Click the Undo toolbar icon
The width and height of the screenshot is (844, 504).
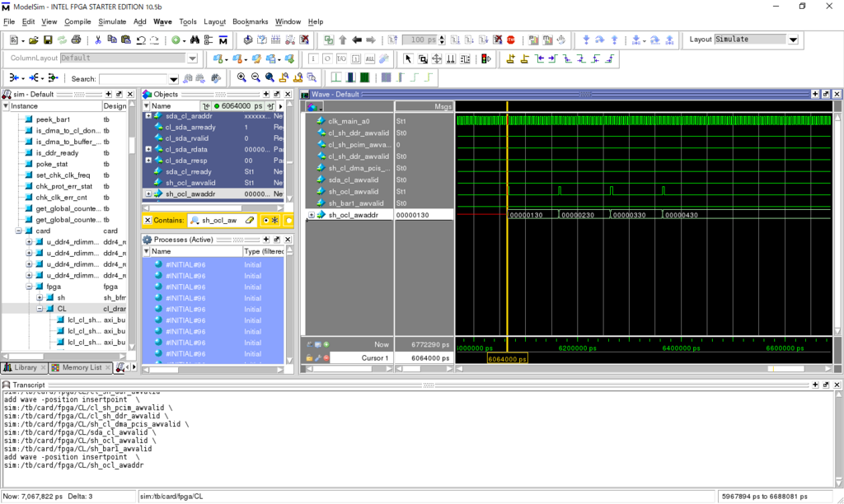click(x=140, y=40)
